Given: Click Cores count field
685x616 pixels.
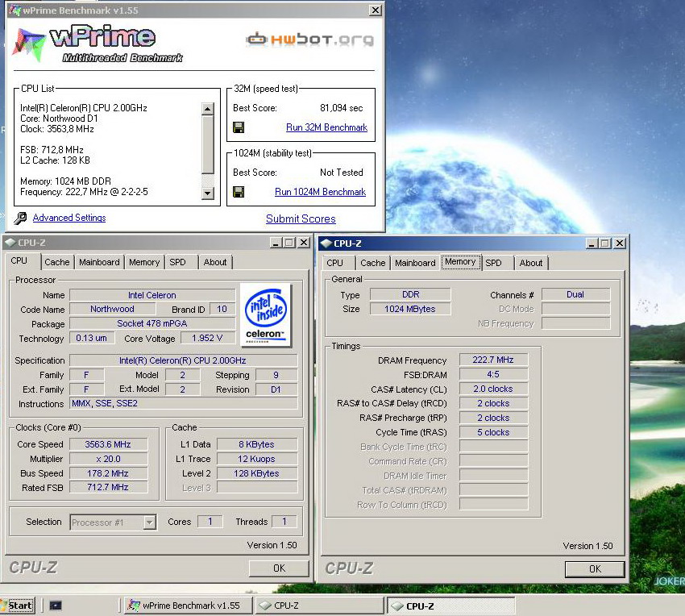Looking at the screenshot, I should click(x=210, y=522).
